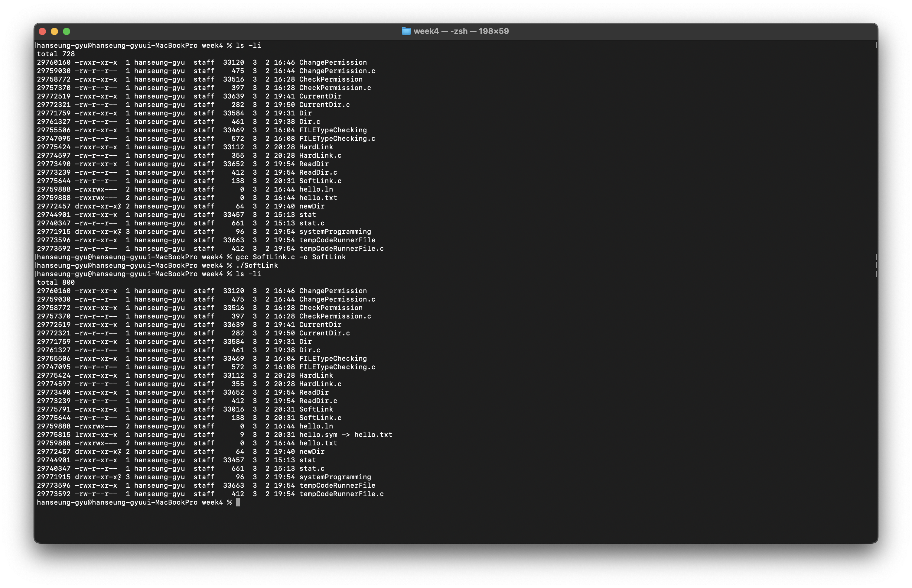
Task: Click "ls -li" command just above total 728
Action: point(248,45)
